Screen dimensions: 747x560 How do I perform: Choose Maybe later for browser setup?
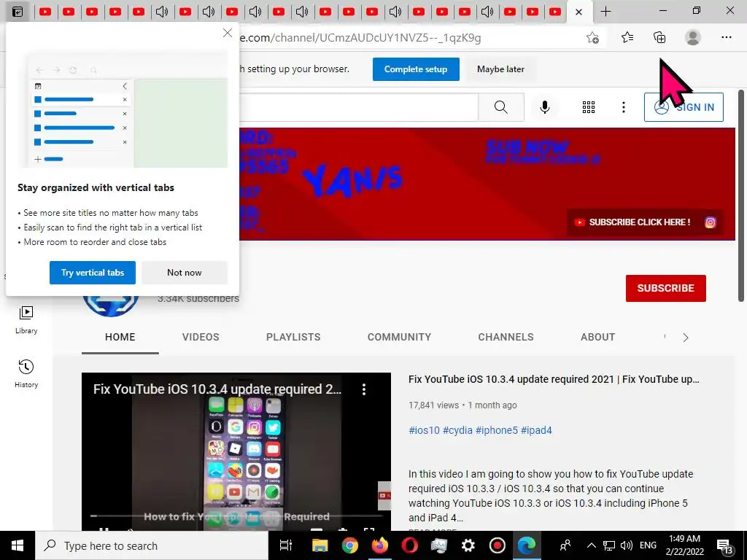click(x=500, y=69)
